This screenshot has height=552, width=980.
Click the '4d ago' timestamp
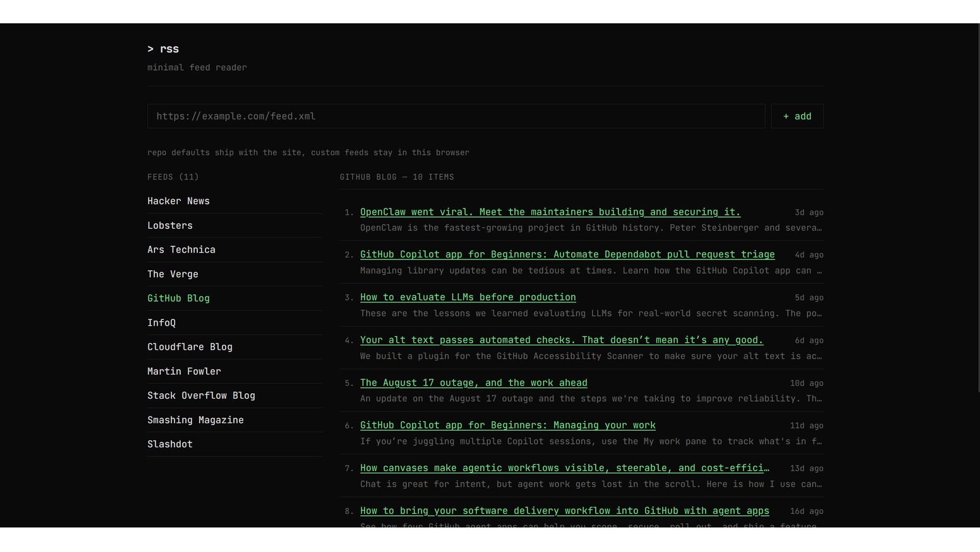pos(809,255)
